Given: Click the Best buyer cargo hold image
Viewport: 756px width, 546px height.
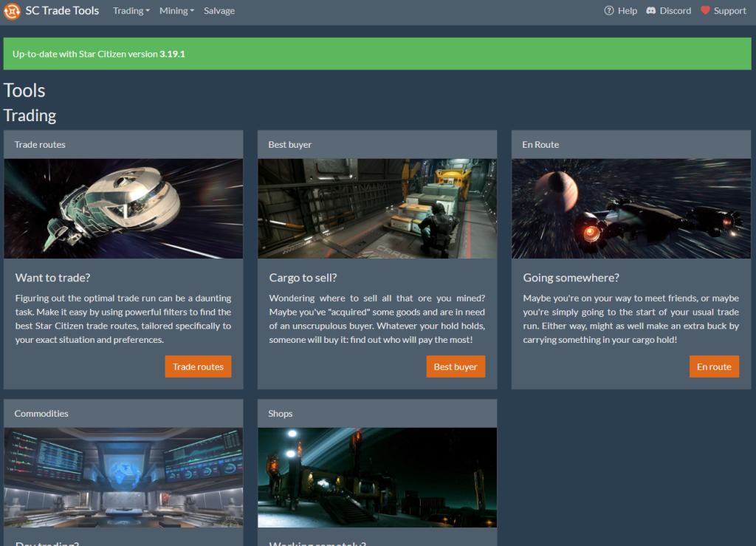Looking at the screenshot, I should click(x=377, y=208).
